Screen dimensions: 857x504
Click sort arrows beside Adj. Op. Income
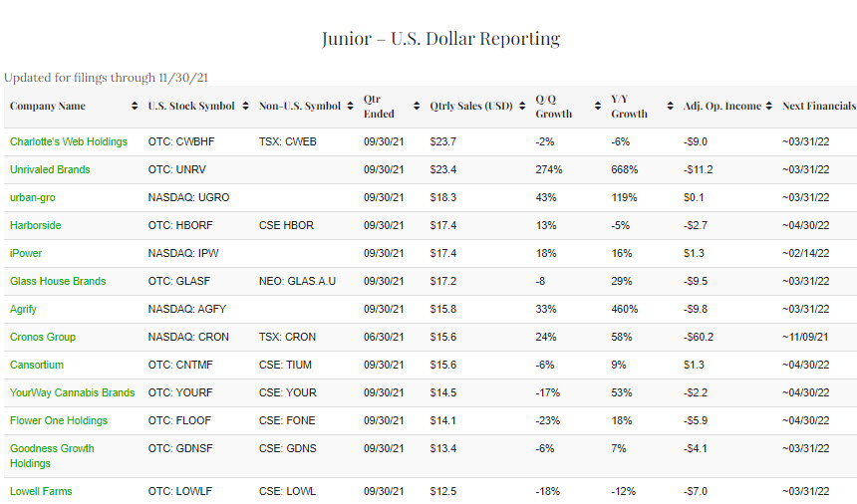pyautogui.click(x=770, y=107)
